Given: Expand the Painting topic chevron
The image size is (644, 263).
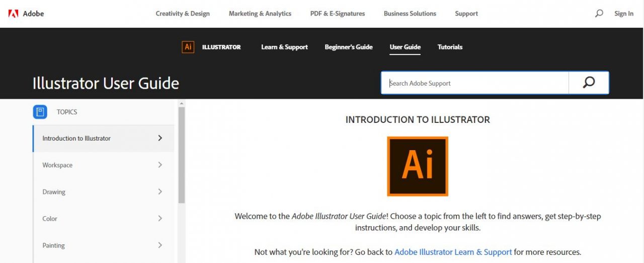Looking at the screenshot, I should click(160, 245).
